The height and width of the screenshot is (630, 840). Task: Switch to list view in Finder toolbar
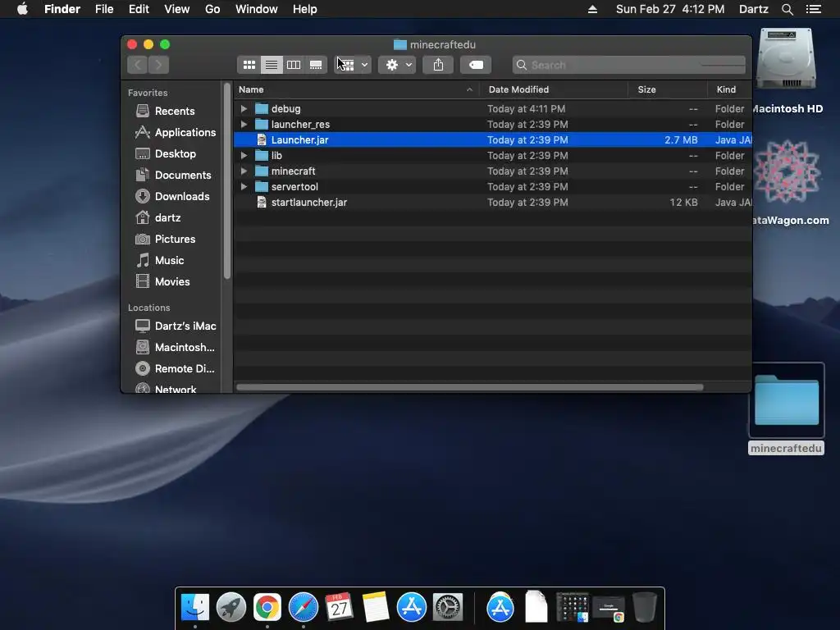(272, 65)
